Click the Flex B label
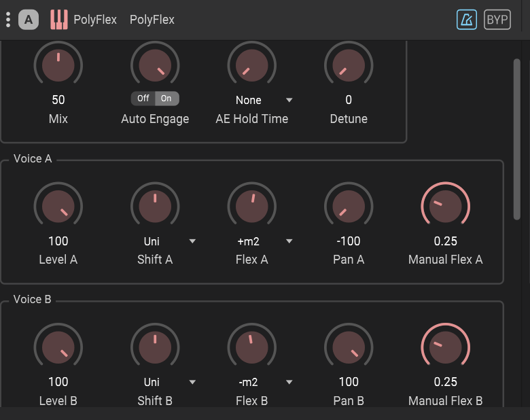This screenshot has height=420, width=530. (x=252, y=401)
